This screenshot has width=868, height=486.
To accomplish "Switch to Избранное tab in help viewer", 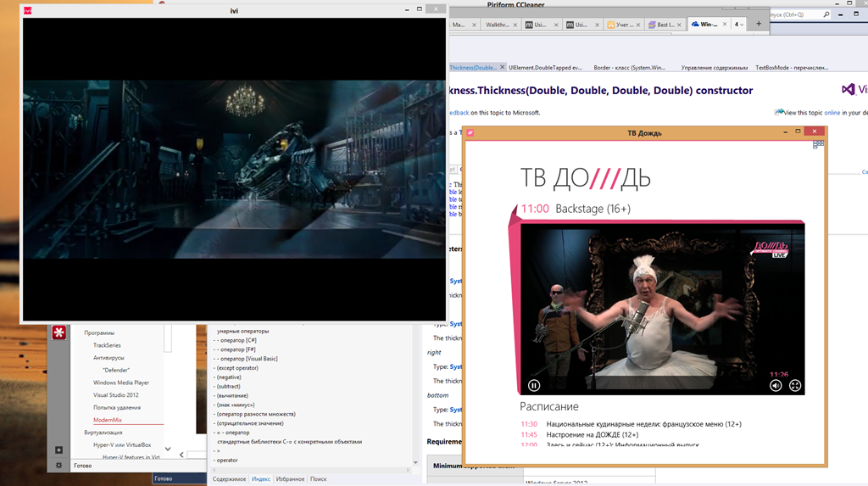I will [x=290, y=479].
